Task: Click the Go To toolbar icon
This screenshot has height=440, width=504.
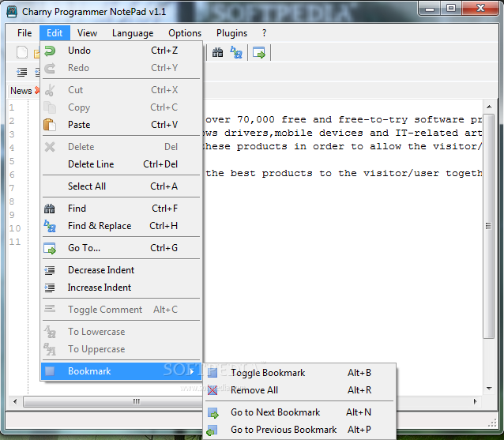Action: coord(259,52)
